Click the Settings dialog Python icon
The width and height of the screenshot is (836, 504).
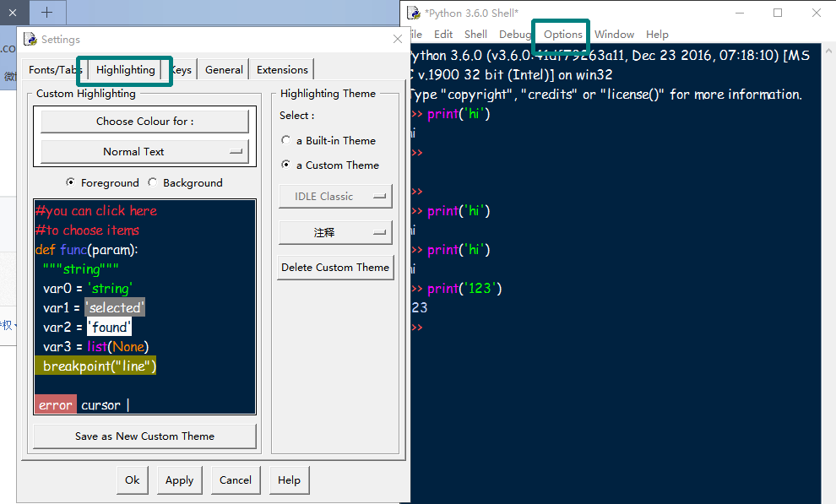pos(30,39)
